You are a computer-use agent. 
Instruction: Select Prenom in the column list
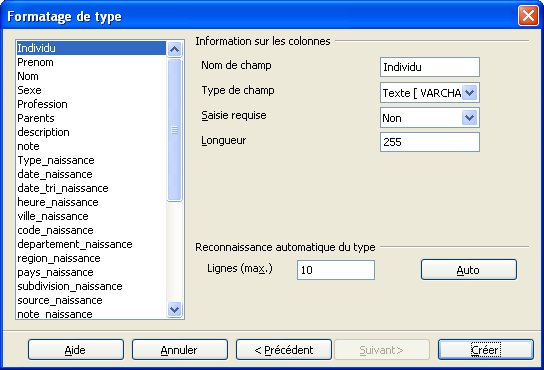[x=91, y=62]
